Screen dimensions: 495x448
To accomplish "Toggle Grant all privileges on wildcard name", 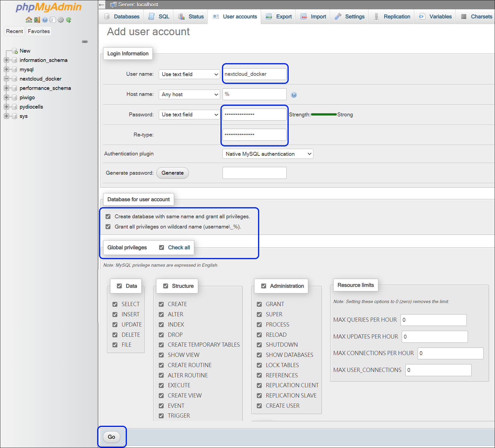I will (108, 227).
